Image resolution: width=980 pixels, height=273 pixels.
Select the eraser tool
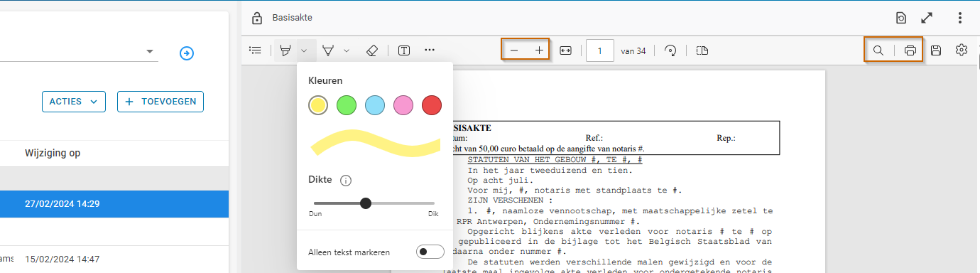tap(372, 50)
